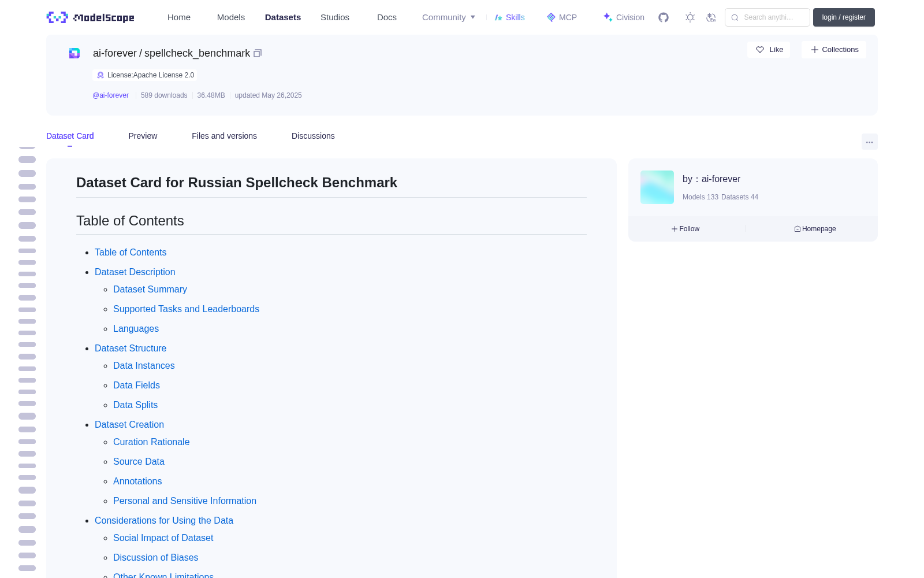Open the Annotations link
Viewport: 924px width, 578px height.
(x=137, y=481)
